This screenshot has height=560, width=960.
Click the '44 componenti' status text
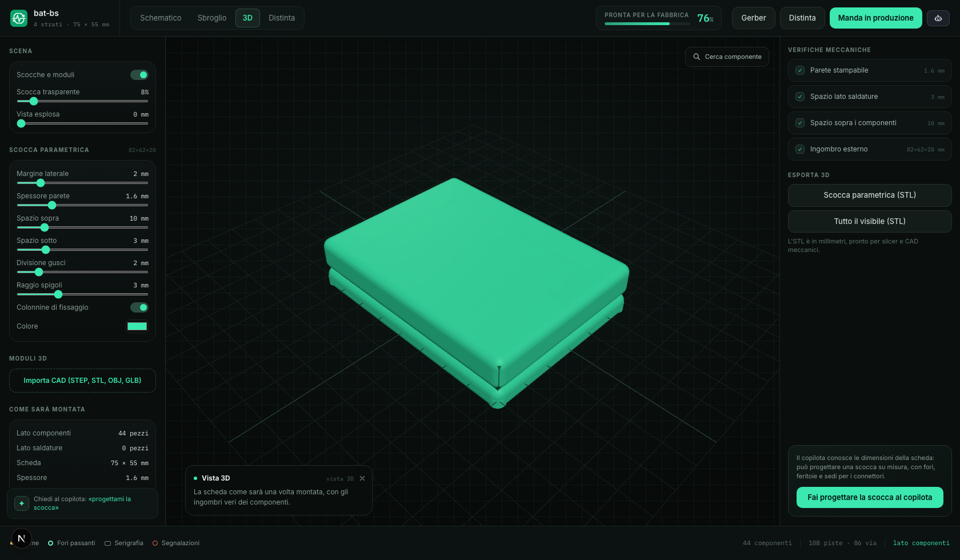click(767, 543)
